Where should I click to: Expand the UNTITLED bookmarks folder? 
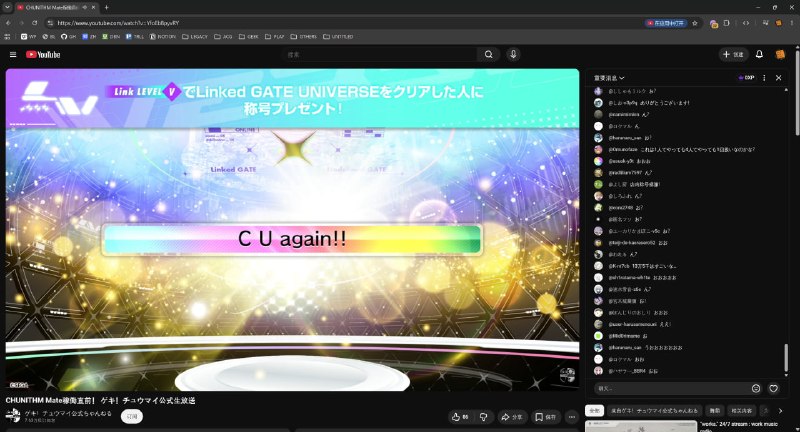[338, 37]
